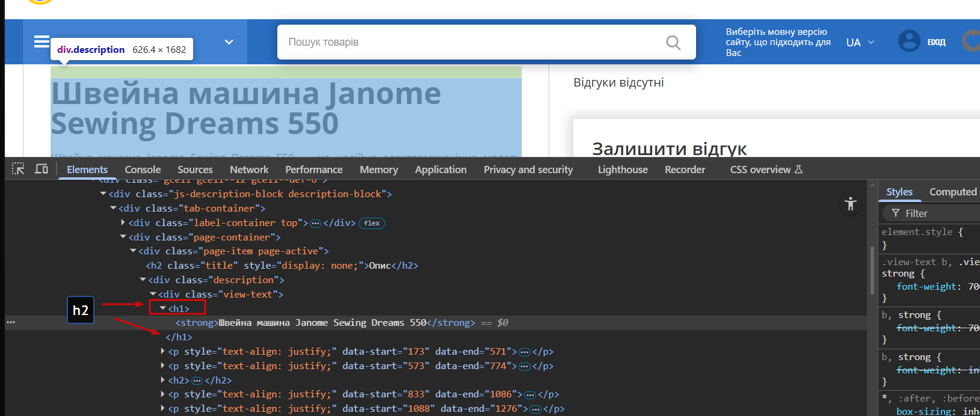Screen dimensions: 980x416
Task: Click the closing h1 tag line
Action: pos(179,337)
